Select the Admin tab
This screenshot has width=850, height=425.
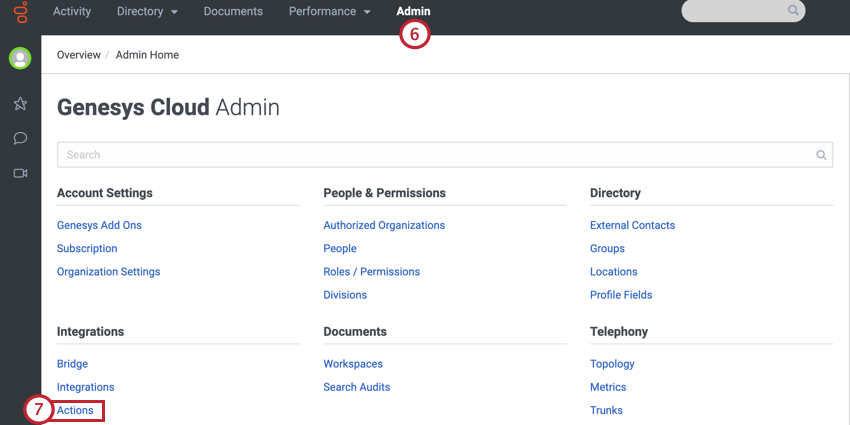coord(413,12)
